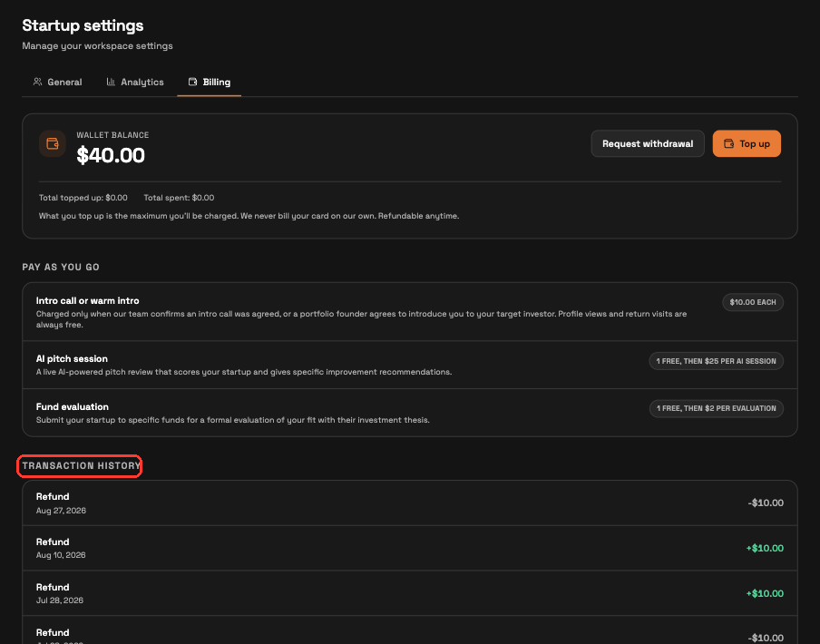Click the +$10.00 amount for Jul 28
This screenshot has height=644, width=820.
click(765, 593)
